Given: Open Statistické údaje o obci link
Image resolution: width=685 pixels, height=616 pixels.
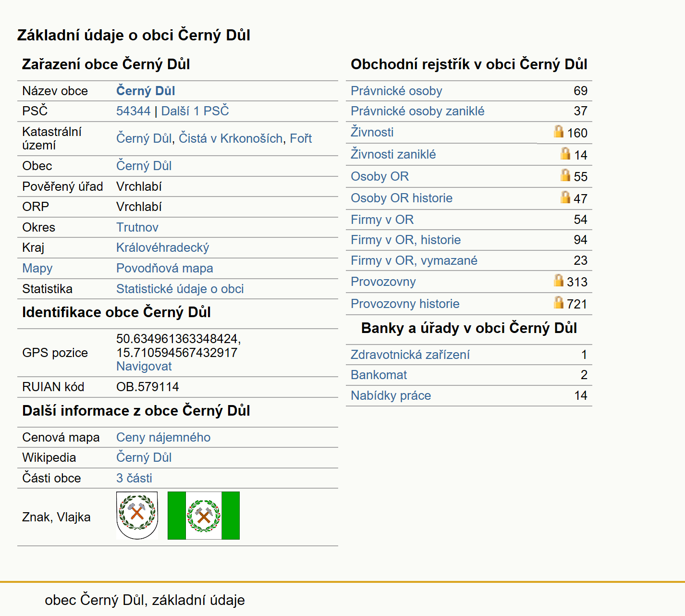Looking at the screenshot, I should (x=180, y=289).
